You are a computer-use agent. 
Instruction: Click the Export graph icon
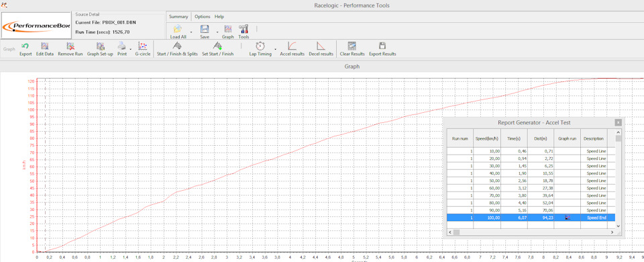pyautogui.click(x=25, y=46)
